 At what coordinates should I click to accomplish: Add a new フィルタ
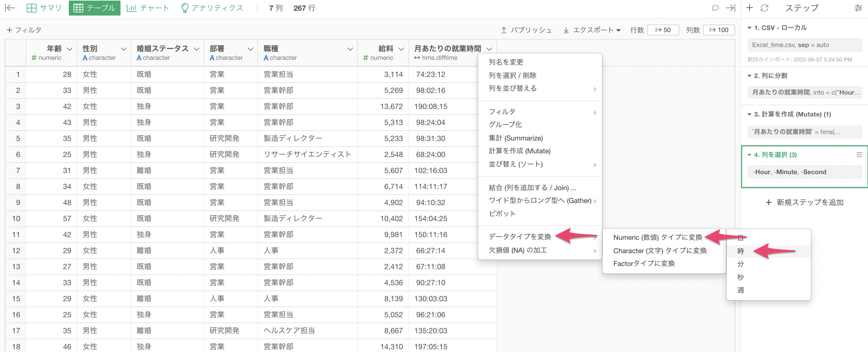24,30
